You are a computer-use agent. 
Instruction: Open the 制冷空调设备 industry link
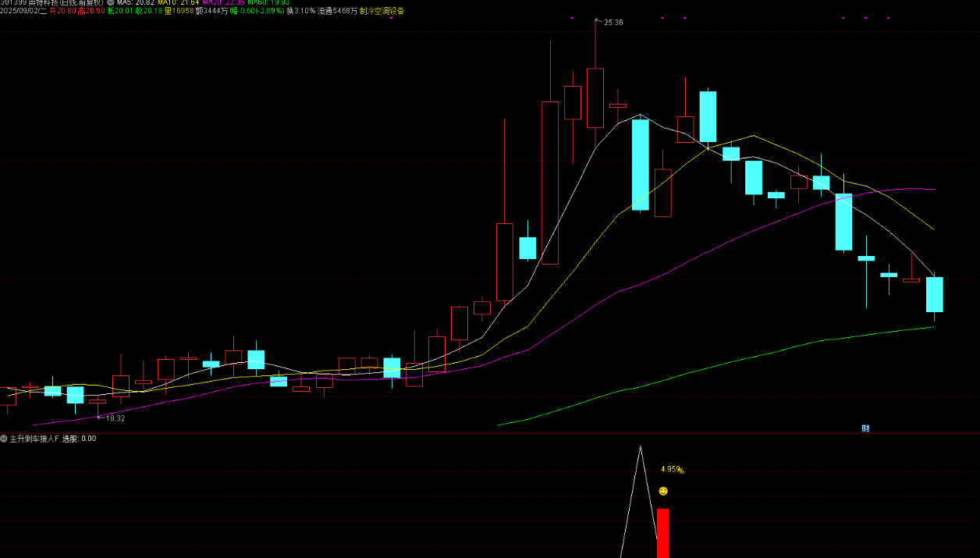[382, 12]
